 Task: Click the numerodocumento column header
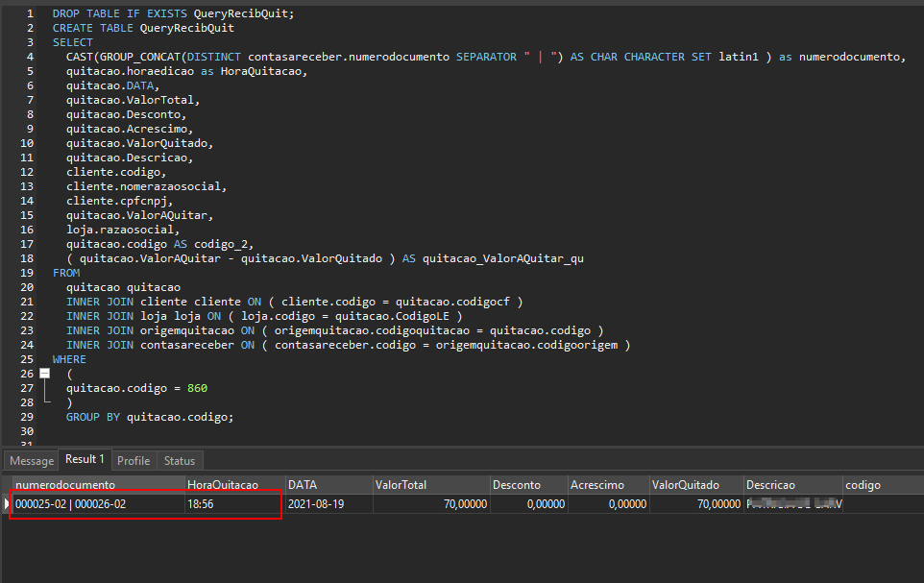pos(98,485)
